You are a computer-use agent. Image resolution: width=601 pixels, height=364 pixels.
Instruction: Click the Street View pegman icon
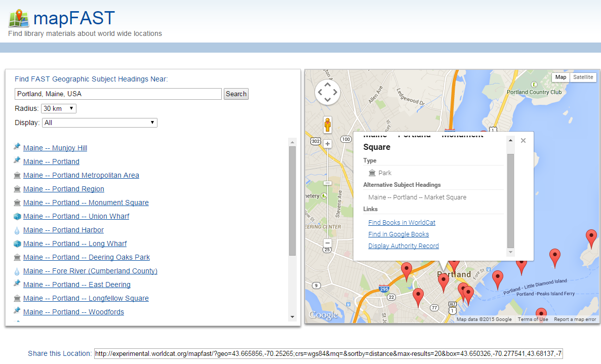[x=327, y=125]
